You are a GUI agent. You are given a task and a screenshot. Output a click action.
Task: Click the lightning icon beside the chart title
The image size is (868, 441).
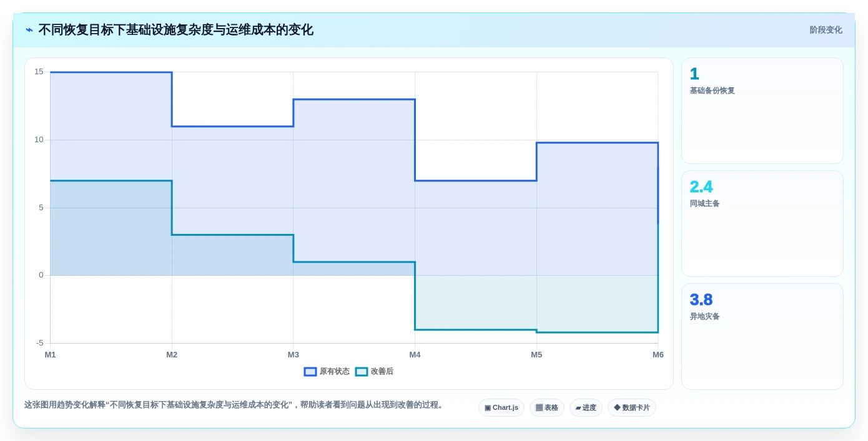pos(29,30)
